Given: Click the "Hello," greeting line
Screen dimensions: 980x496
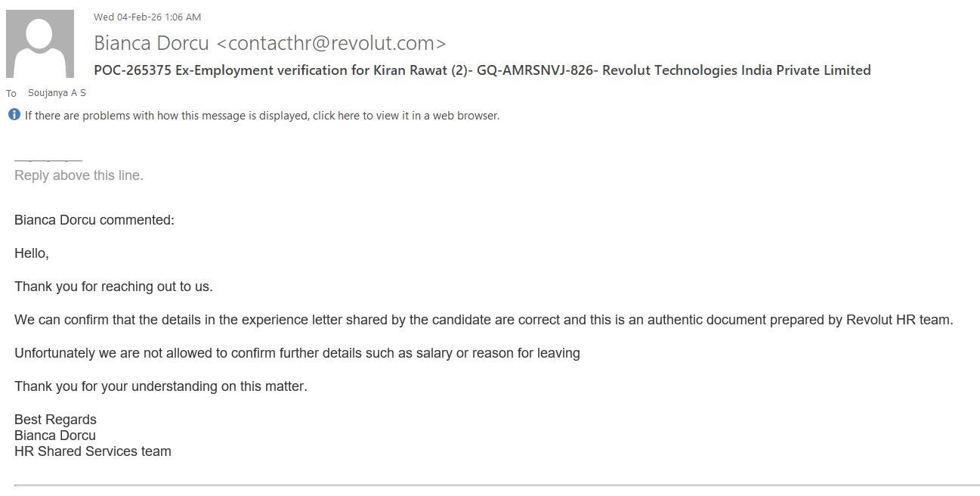Looking at the screenshot, I should pos(32,253).
